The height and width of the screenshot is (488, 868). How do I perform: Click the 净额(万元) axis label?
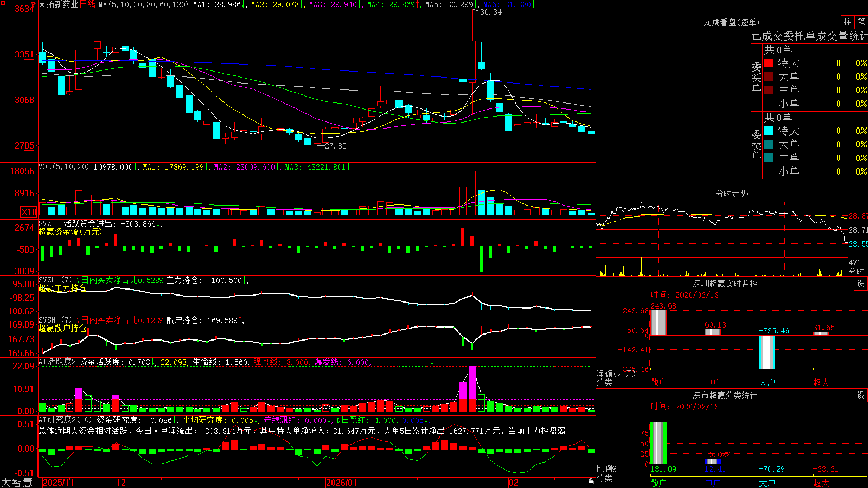[x=616, y=374]
